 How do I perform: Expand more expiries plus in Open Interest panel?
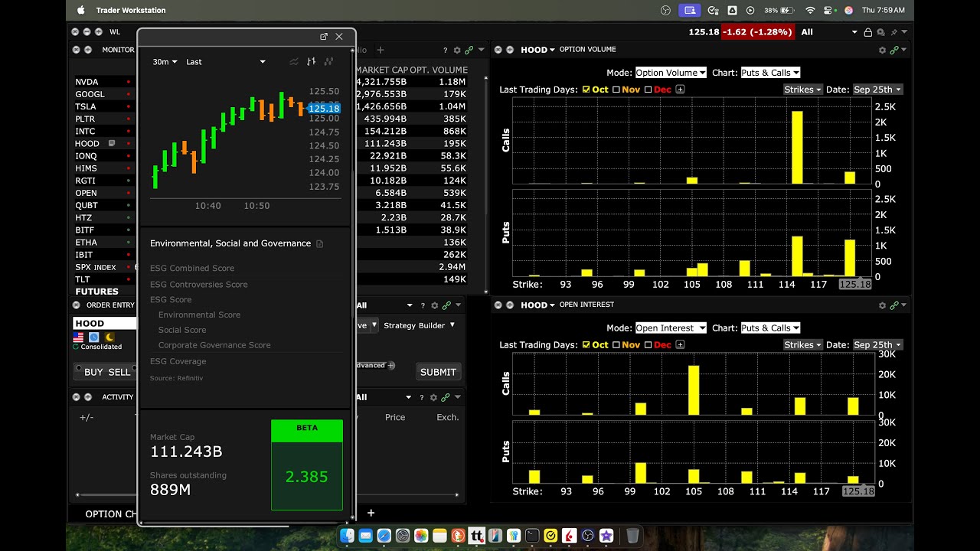click(x=680, y=345)
